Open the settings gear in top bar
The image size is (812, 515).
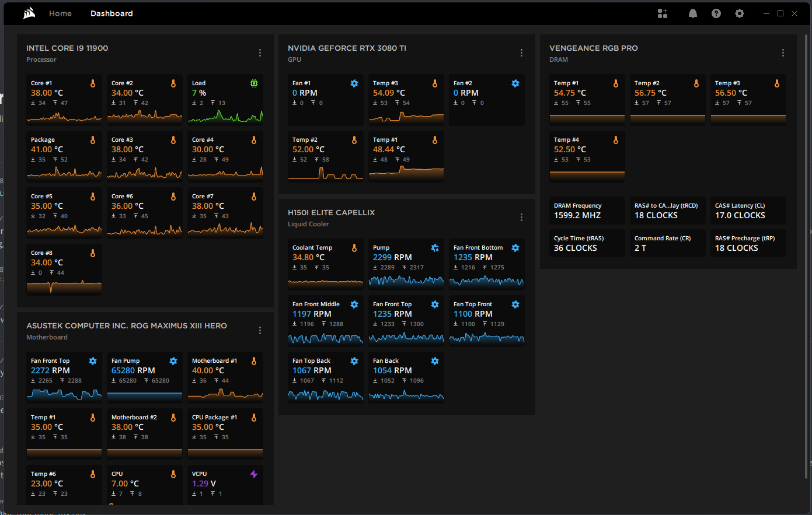pyautogui.click(x=740, y=13)
